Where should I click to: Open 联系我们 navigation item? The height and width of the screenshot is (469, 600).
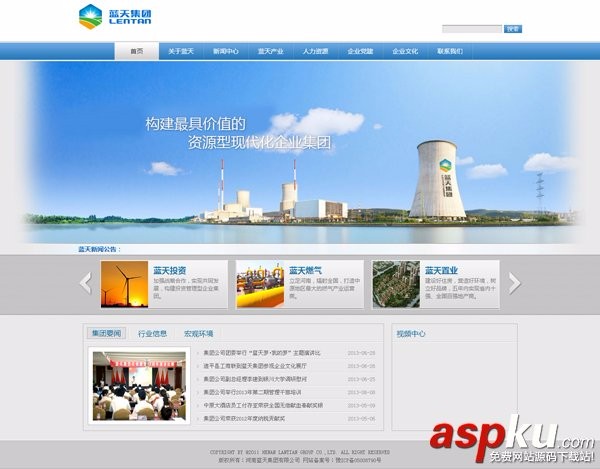pyautogui.click(x=450, y=51)
